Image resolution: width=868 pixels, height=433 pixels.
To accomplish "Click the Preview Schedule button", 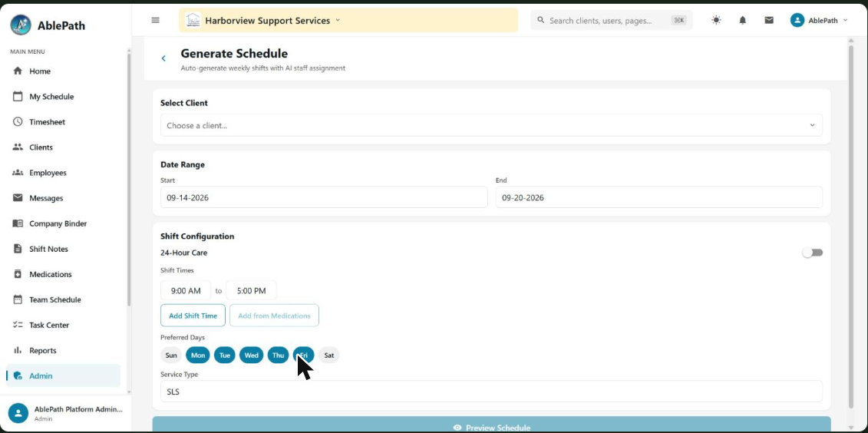I will 492,425.
